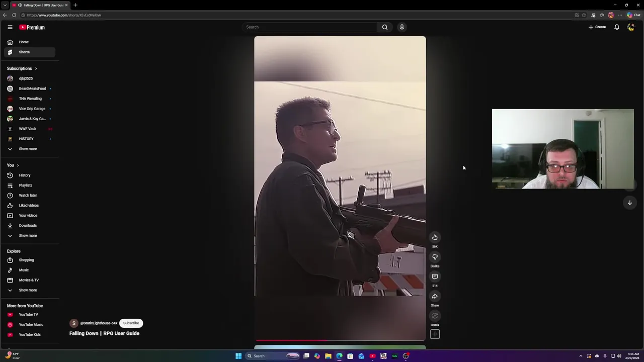
Task: Open the browser profile avatar
Action: (x=611, y=15)
